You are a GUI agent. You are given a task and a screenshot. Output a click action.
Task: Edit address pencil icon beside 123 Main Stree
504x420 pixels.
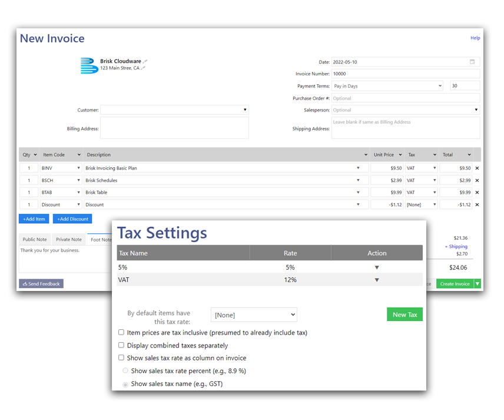pyautogui.click(x=143, y=68)
